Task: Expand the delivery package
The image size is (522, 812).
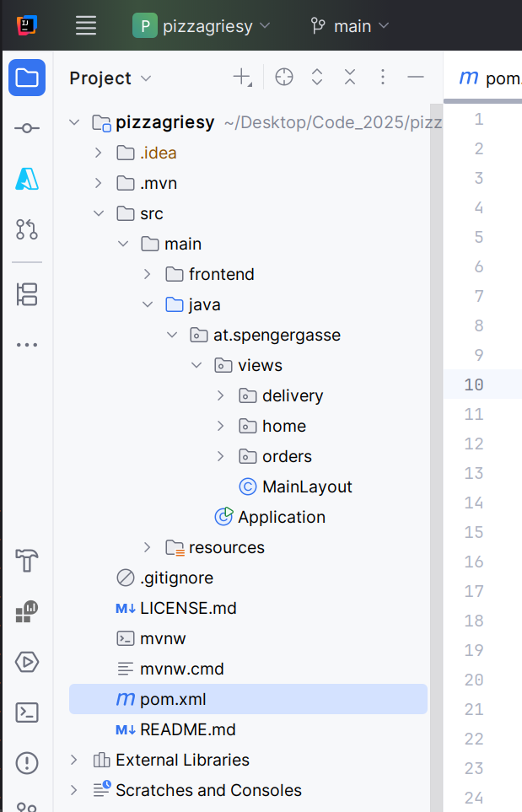Action: click(x=220, y=395)
